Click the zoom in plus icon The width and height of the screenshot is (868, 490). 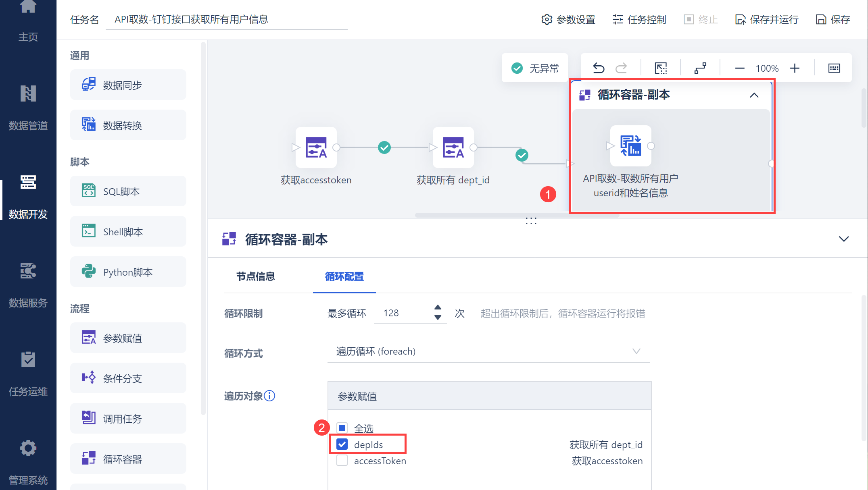pyautogui.click(x=795, y=68)
